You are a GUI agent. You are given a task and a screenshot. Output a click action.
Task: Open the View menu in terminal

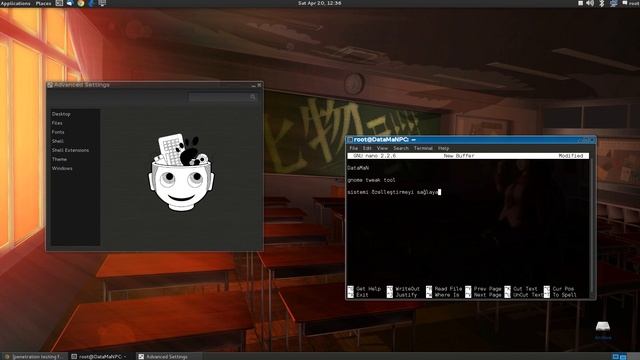(382, 148)
